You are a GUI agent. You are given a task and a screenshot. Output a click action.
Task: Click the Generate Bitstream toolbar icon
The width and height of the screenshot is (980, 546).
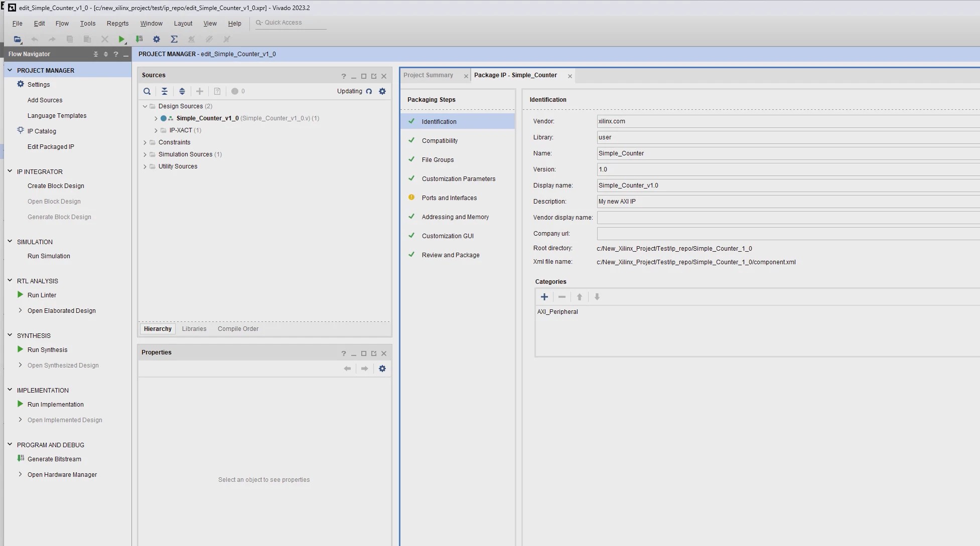[x=139, y=39]
